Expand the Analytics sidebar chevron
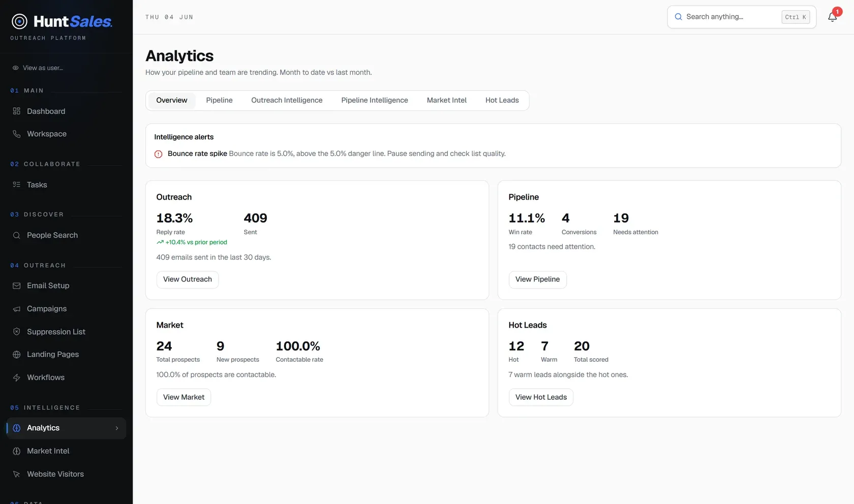The image size is (854, 504). click(x=117, y=428)
